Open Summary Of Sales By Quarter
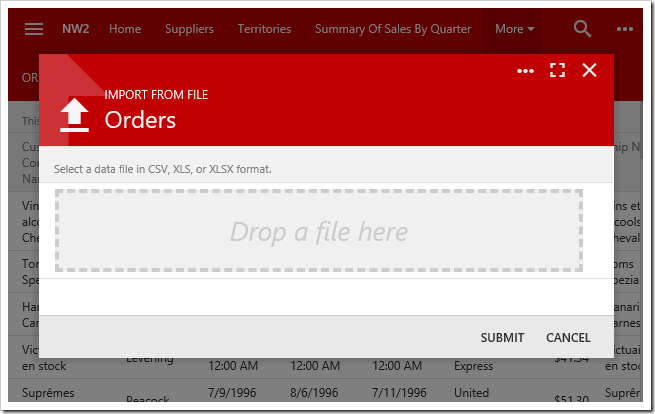655x414 pixels. pyautogui.click(x=393, y=29)
